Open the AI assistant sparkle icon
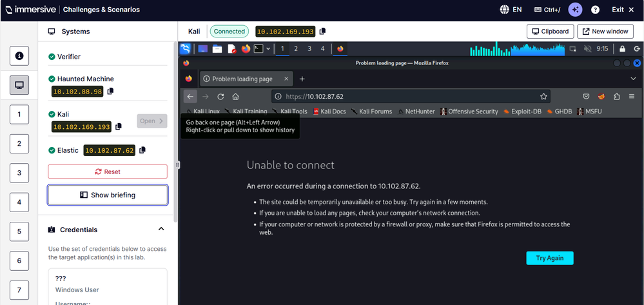This screenshot has height=305, width=644. (x=575, y=10)
